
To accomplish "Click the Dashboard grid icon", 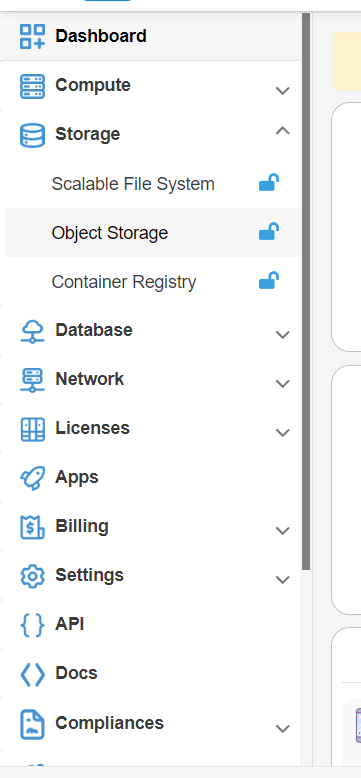I will (32, 36).
